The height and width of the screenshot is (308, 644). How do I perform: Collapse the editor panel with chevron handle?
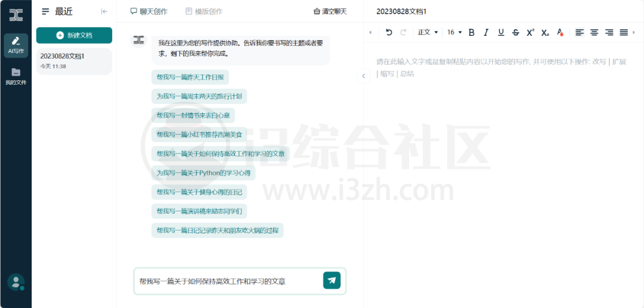[x=364, y=76]
